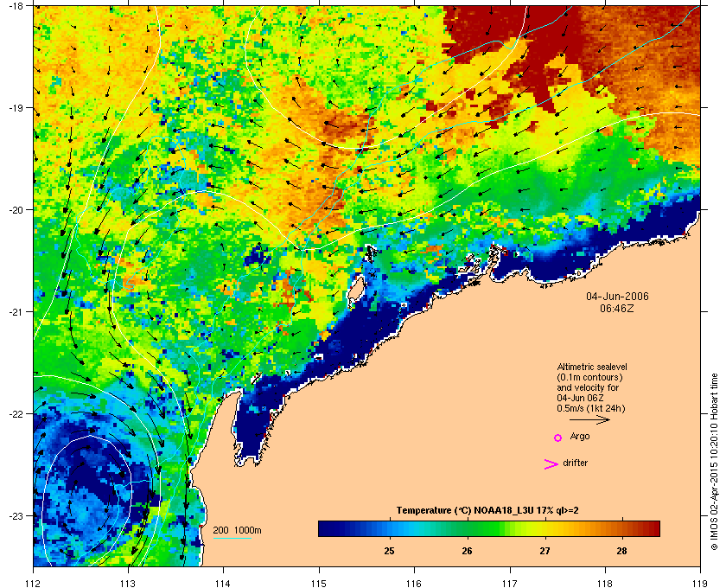Click the '04-Jun-2006' date label
Screen dimensions: 726x588
pos(617,296)
